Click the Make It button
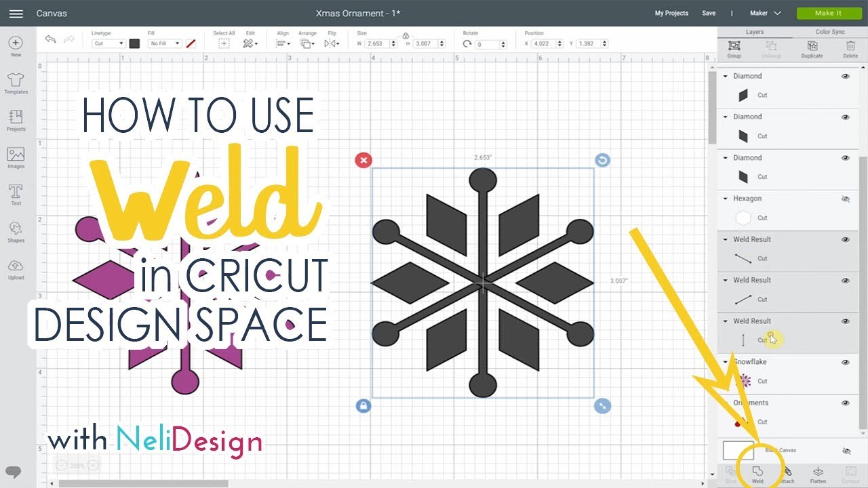This screenshot has height=488, width=868. pos(828,13)
